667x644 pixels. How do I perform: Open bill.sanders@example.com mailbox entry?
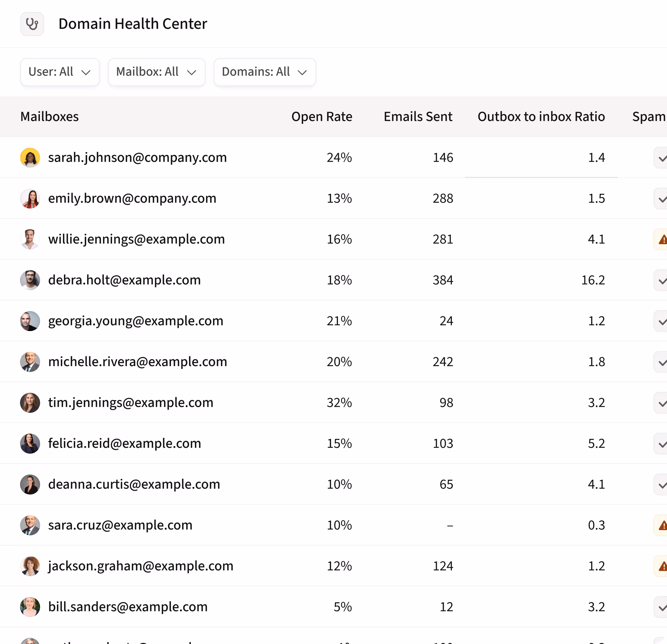128,606
